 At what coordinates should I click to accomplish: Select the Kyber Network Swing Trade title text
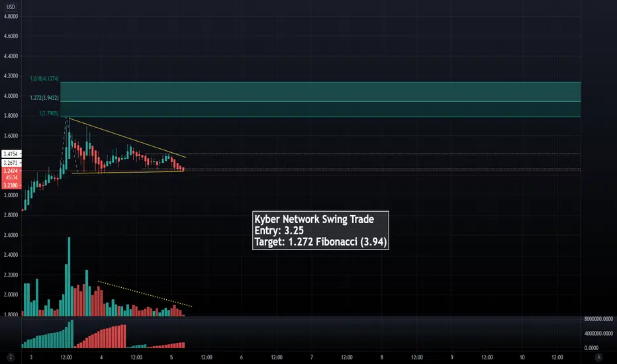click(314, 219)
